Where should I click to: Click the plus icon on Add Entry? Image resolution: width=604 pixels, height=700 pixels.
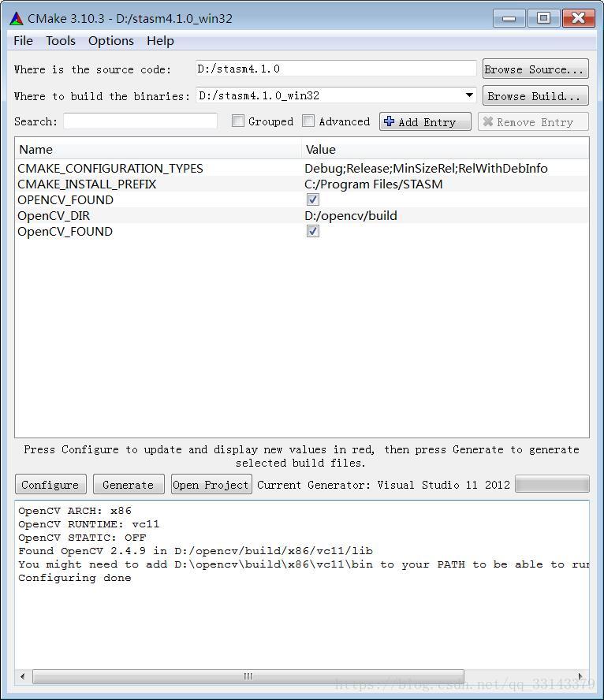(x=390, y=121)
